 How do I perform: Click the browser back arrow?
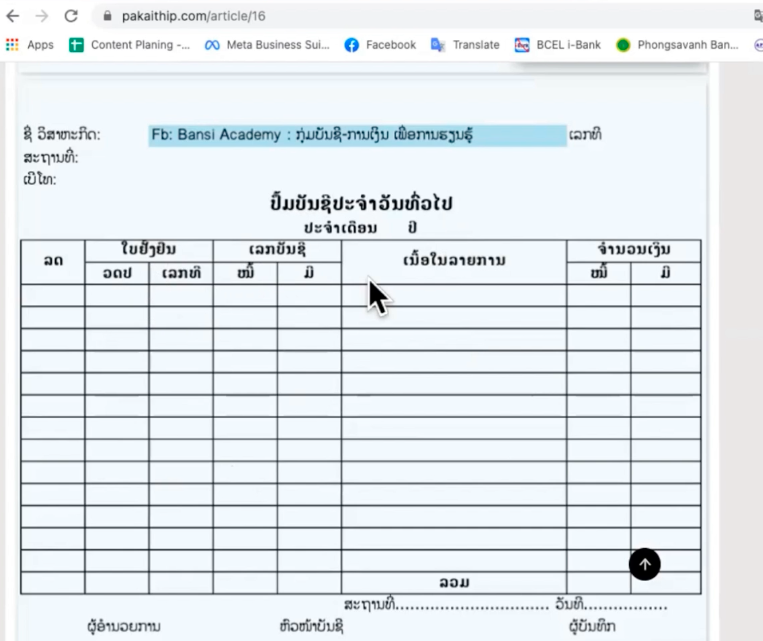[x=13, y=16]
